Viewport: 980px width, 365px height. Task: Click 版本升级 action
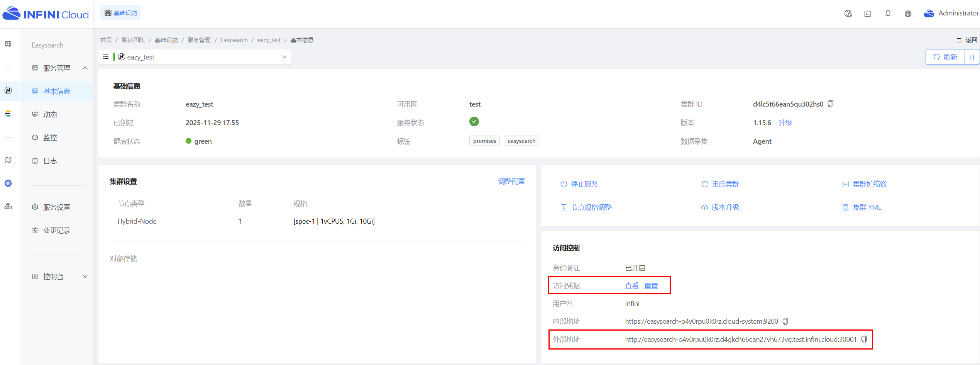[720, 207]
